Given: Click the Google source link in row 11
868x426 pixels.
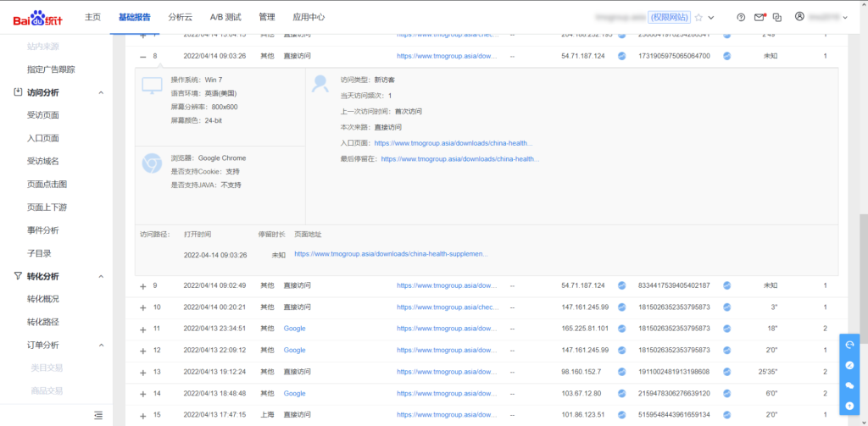Looking at the screenshot, I should (294, 329).
